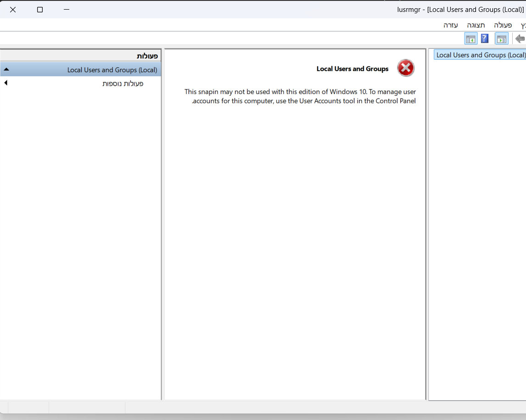Click the lusrmgr window title text
Image resolution: width=526 pixels, height=420 pixels.
point(460,10)
